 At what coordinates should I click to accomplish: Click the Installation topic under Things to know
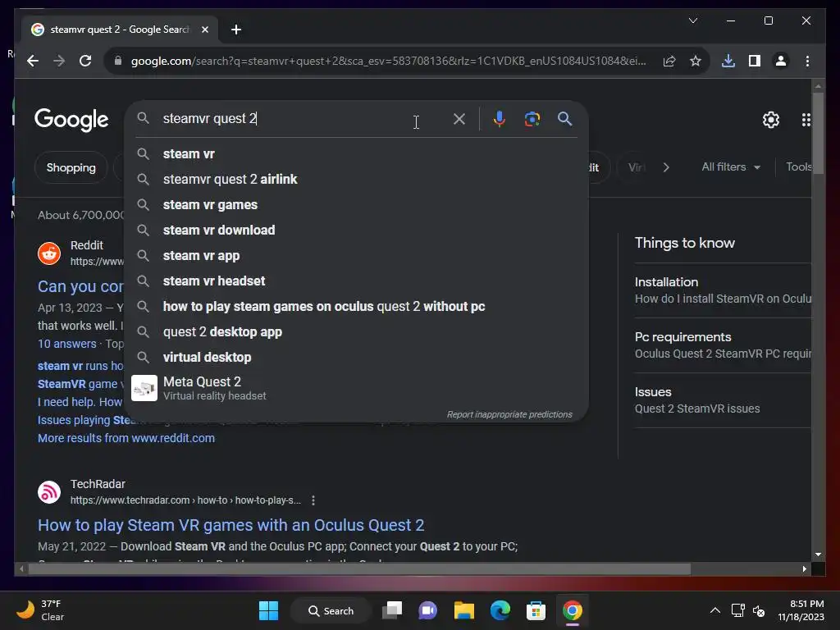(723, 290)
